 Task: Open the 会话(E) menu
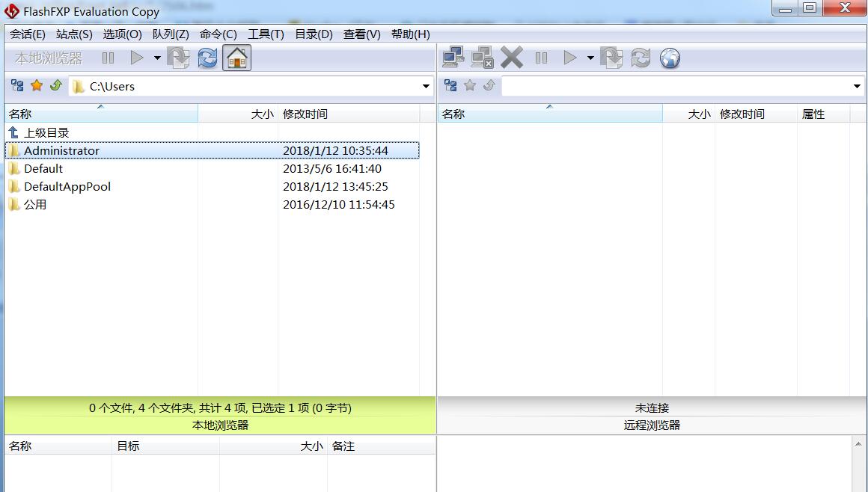point(28,34)
